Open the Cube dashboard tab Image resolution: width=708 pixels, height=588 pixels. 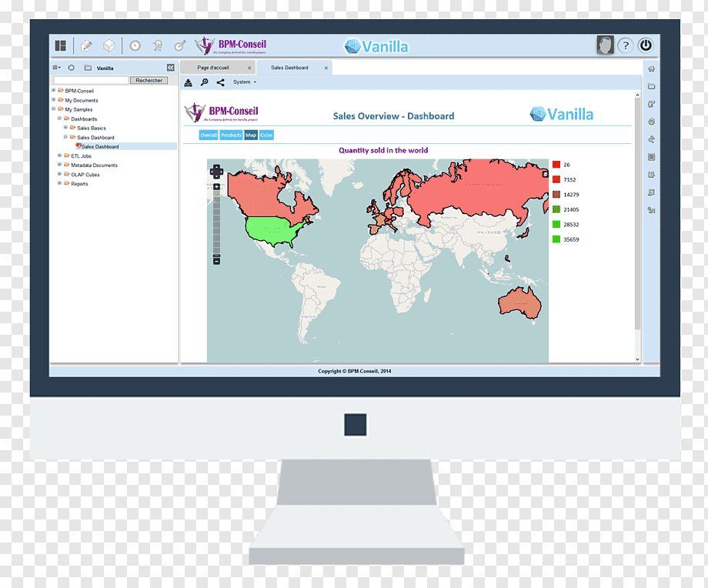click(266, 135)
